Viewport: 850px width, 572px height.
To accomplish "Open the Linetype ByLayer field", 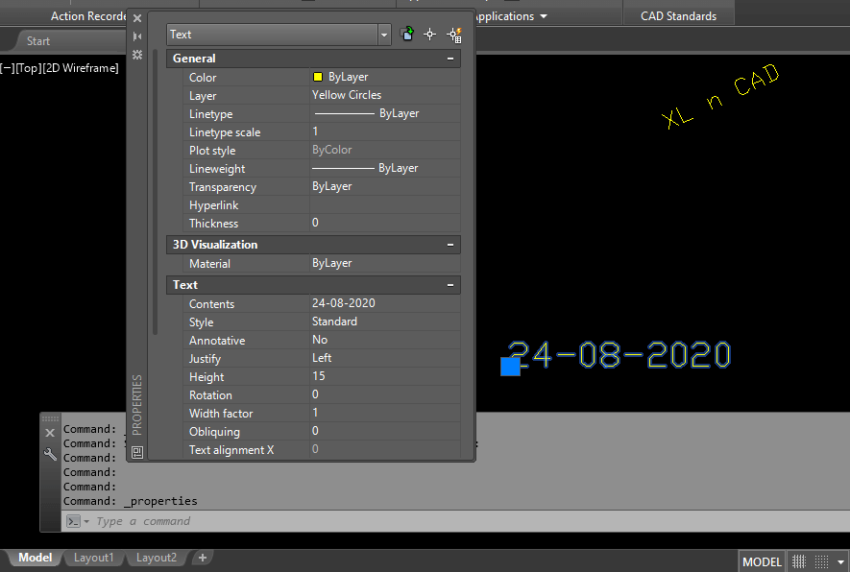I will click(x=384, y=114).
